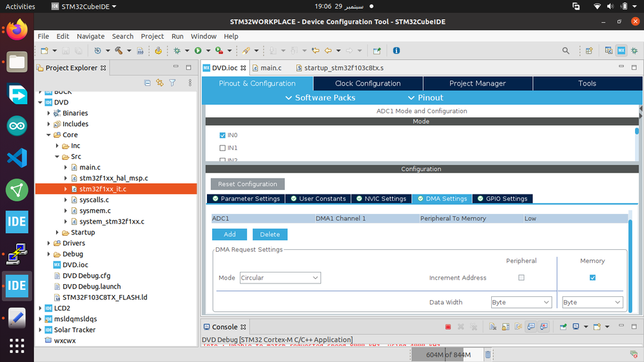Screen dimensions: 644x362
Task: Open Arduino IDE from the dock
Action: coord(17,126)
